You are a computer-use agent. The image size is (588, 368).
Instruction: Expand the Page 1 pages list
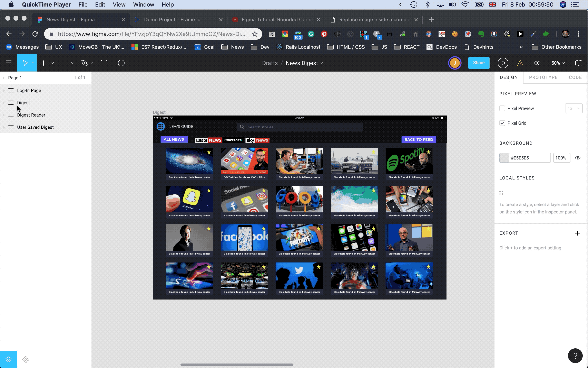[4, 78]
